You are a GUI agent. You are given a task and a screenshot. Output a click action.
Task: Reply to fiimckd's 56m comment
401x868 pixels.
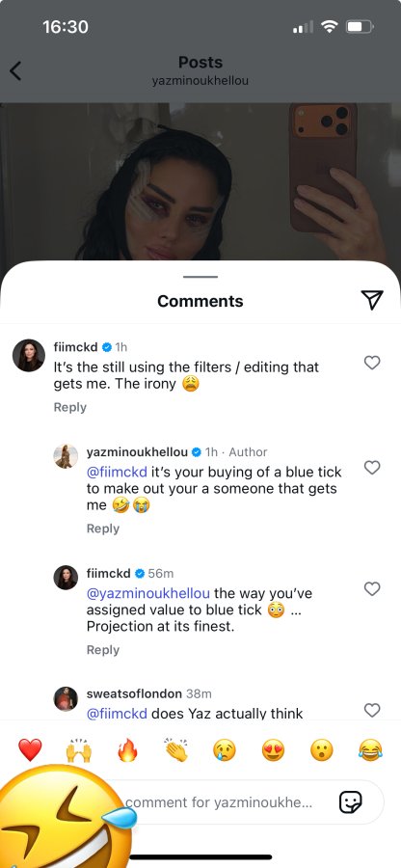(x=103, y=650)
